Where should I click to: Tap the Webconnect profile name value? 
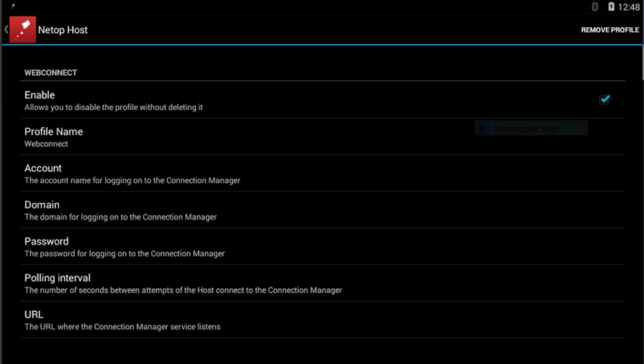(46, 144)
